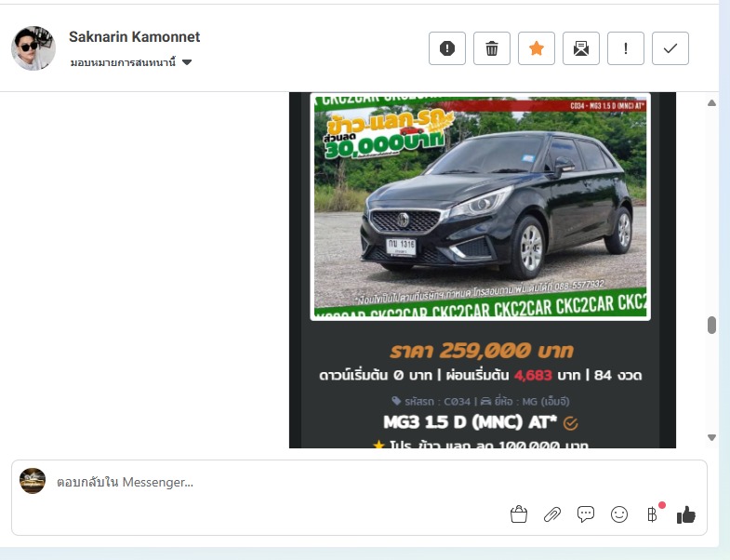Viewport: 730px width, 560px height.
Task: Click the car code C034 text
Action: pyautogui.click(x=457, y=401)
